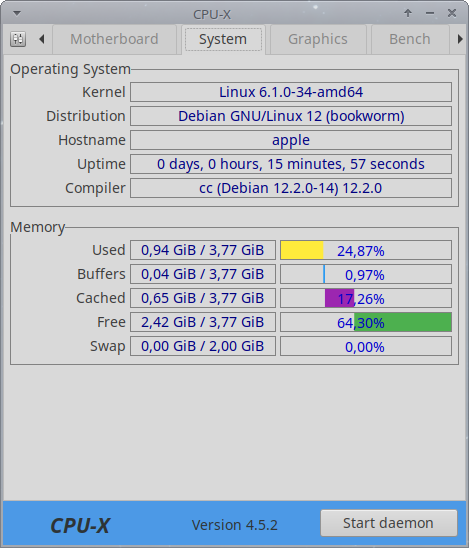Click Free value 2,42 GiB / 3,77 GiB

tap(203, 322)
